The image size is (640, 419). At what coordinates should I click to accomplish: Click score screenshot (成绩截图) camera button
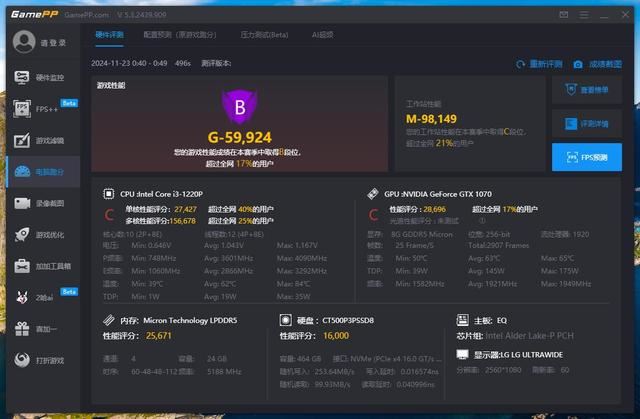[x=598, y=64]
